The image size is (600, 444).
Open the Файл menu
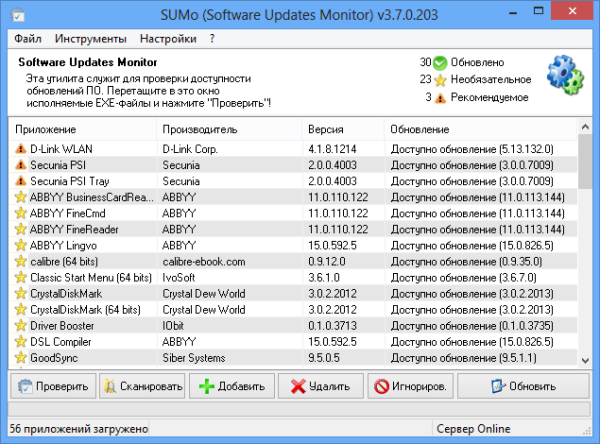coord(28,39)
